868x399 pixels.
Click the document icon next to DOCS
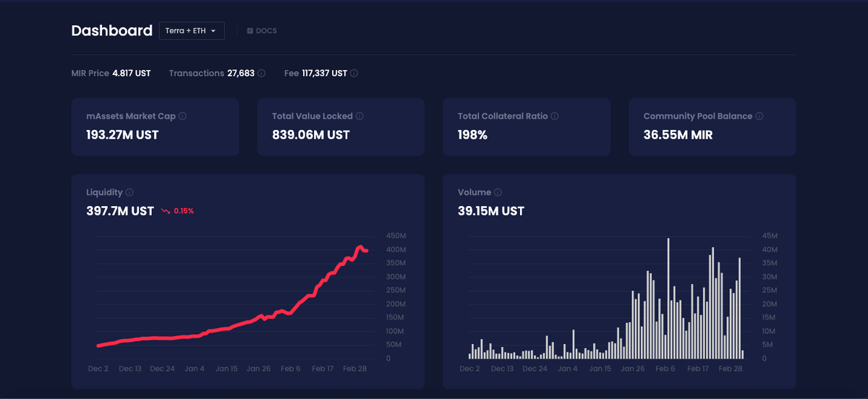click(x=250, y=31)
